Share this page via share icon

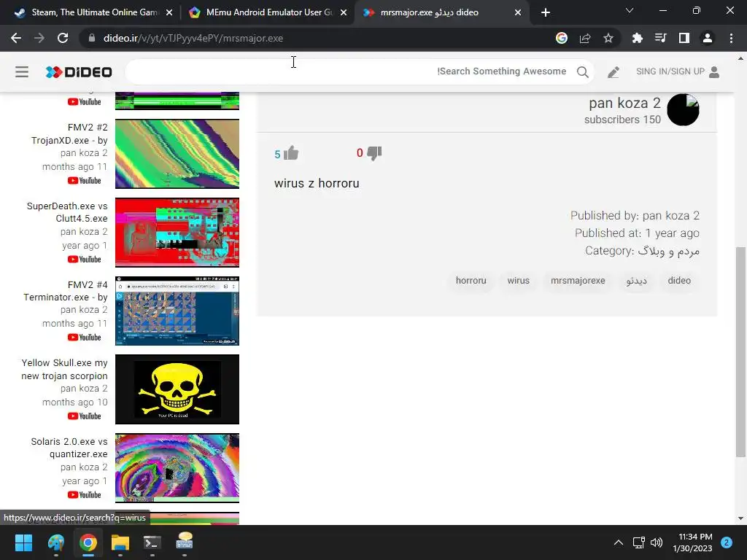[585, 38]
